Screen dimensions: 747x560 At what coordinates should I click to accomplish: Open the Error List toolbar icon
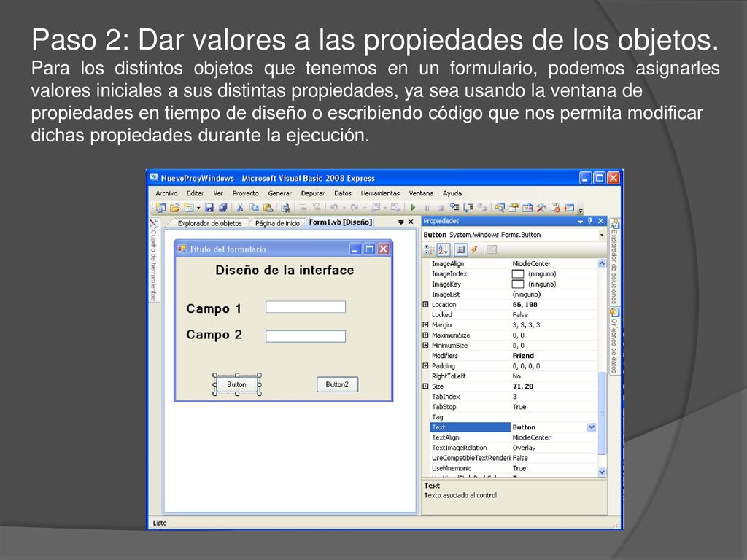tap(555, 208)
